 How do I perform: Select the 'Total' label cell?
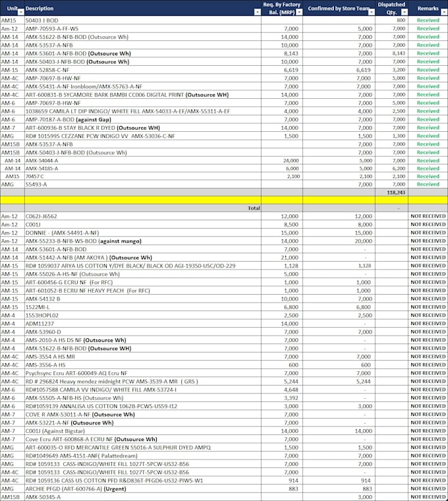point(143,208)
